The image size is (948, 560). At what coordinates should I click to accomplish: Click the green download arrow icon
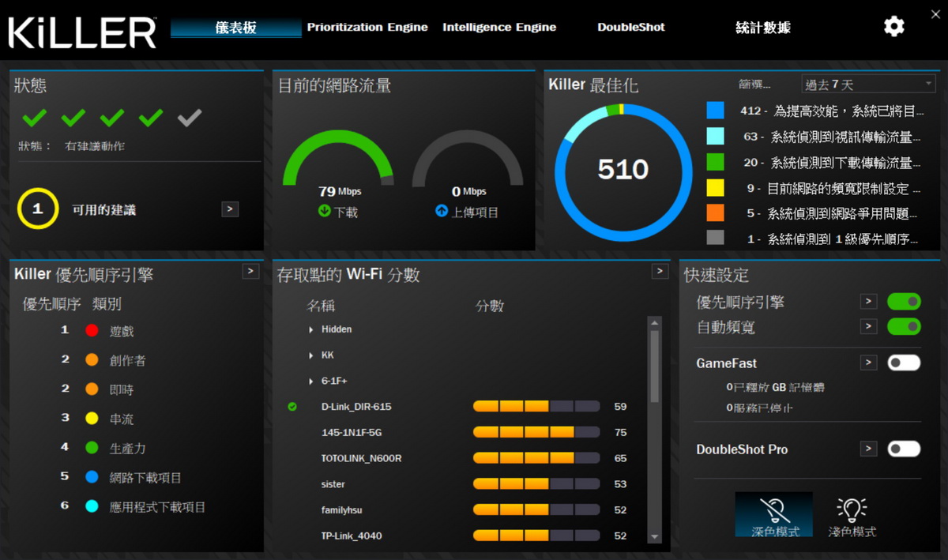(x=324, y=212)
